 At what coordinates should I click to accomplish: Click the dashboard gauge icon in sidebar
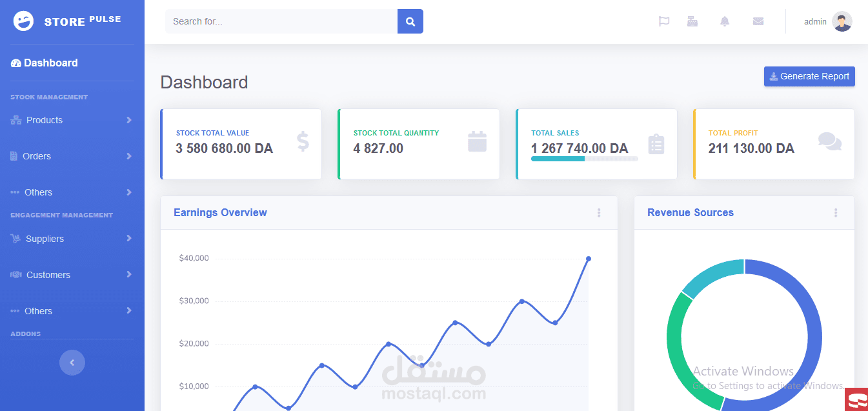click(x=16, y=63)
